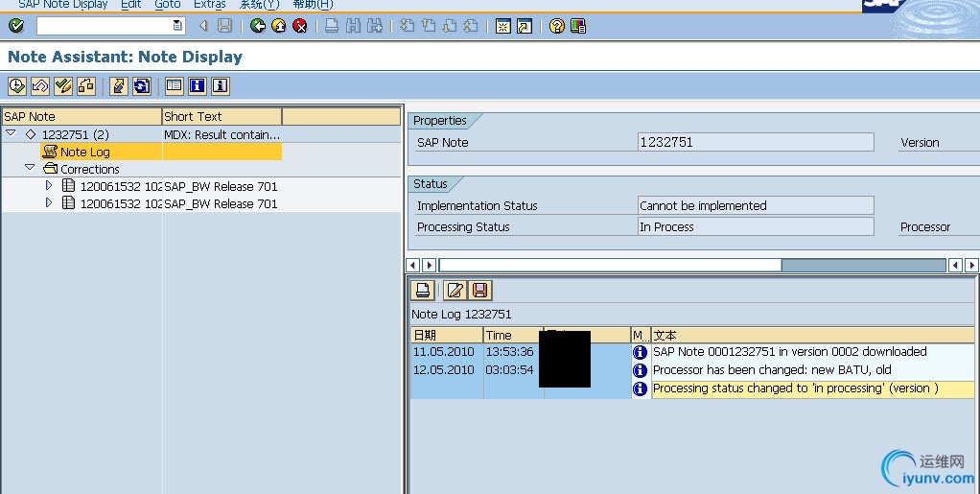Select the Note Log tree item

(84, 152)
